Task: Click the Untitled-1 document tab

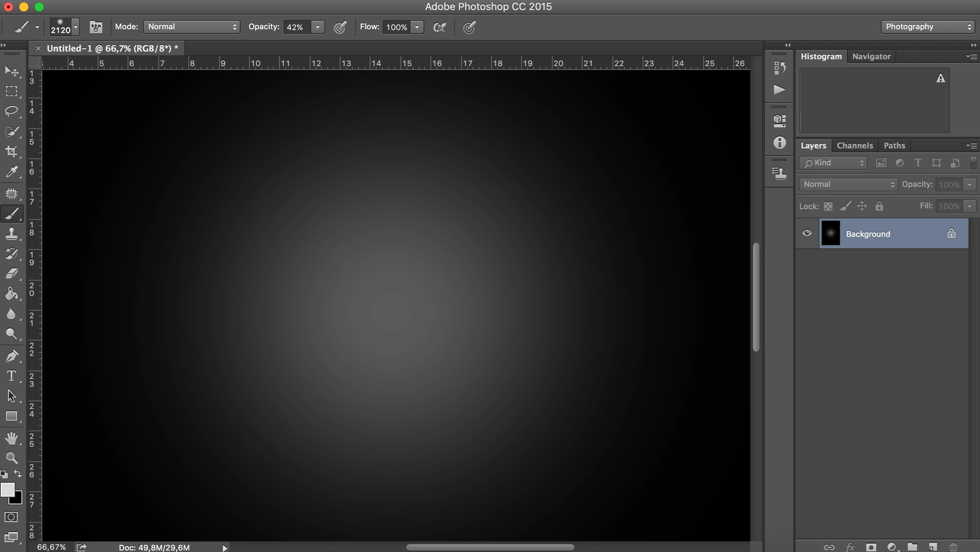Action: point(112,48)
